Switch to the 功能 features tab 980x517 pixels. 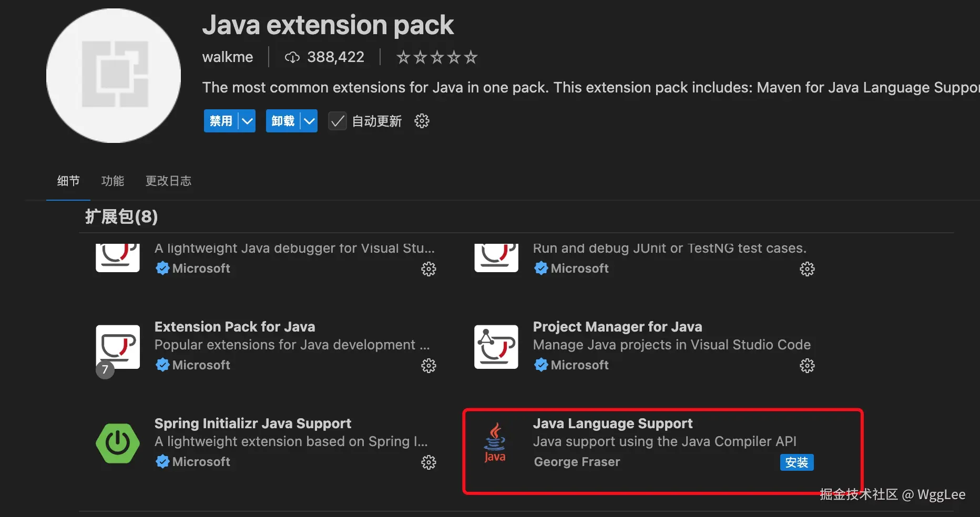point(113,181)
